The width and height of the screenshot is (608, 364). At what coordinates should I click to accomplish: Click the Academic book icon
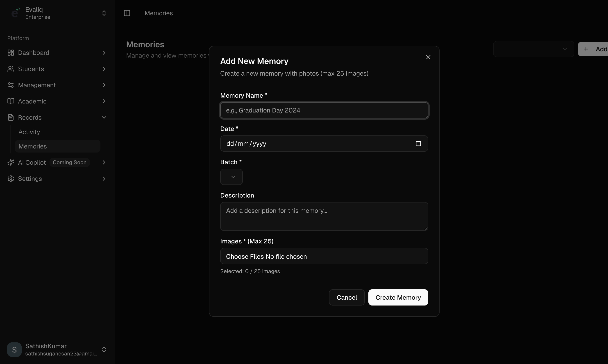tap(11, 101)
